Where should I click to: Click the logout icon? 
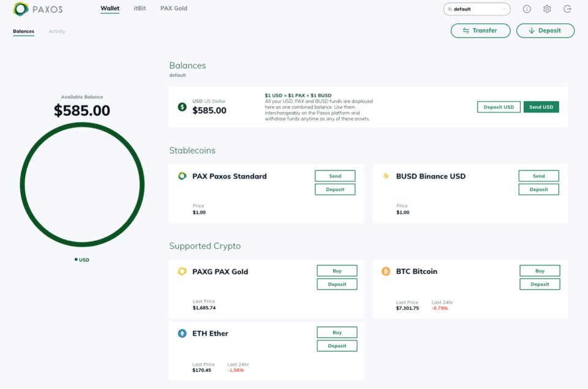click(x=567, y=9)
